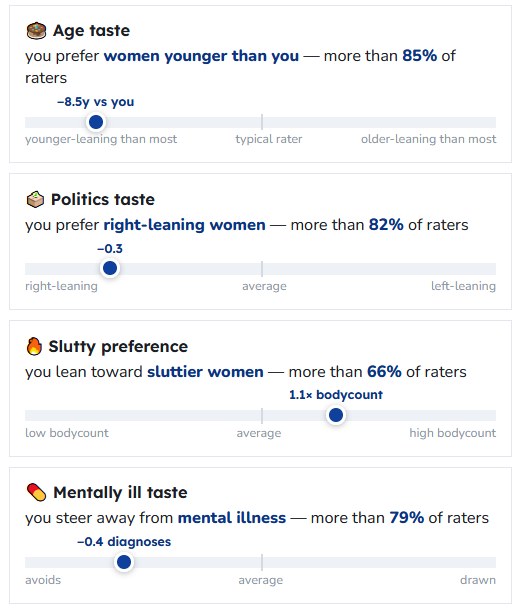The width and height of the screenshot is (520, 610).
Task: Click the flame icon beside Slutty preference
Action: 34,346
